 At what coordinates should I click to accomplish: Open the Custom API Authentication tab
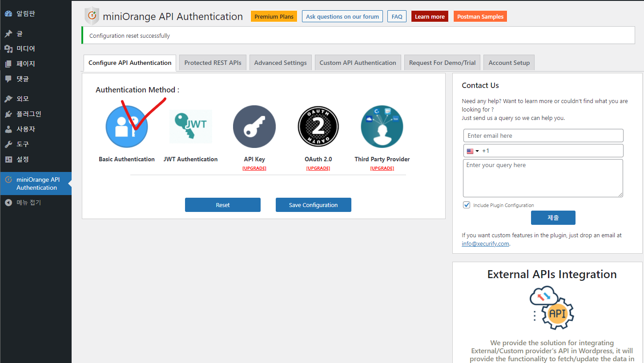358,63
